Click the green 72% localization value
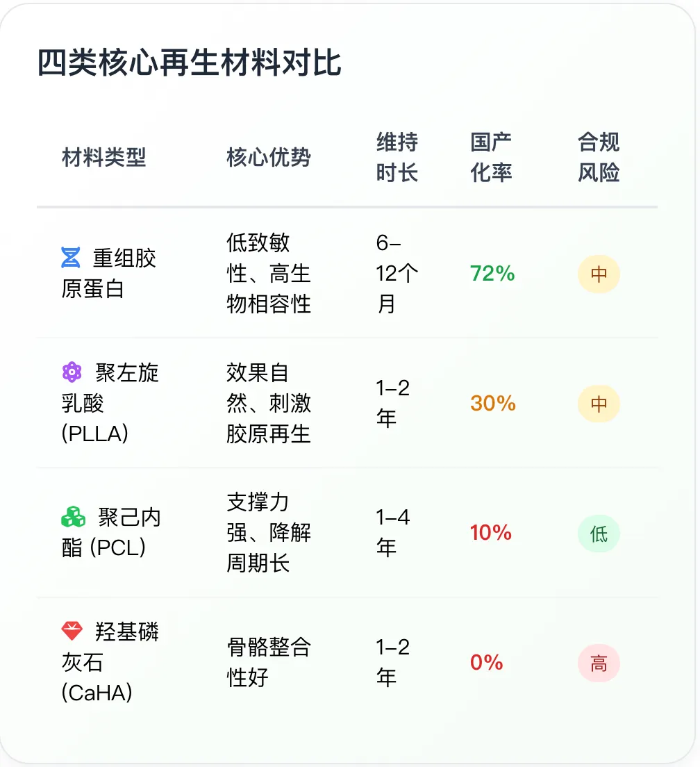The image size is (700, 767). [x=492, y=274]
